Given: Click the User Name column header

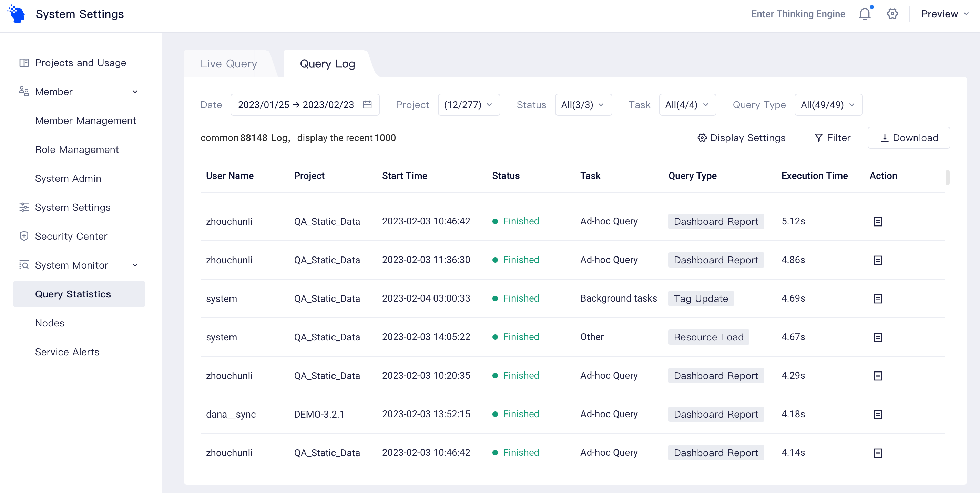Looking at the screenshot, I should [230, 176].
